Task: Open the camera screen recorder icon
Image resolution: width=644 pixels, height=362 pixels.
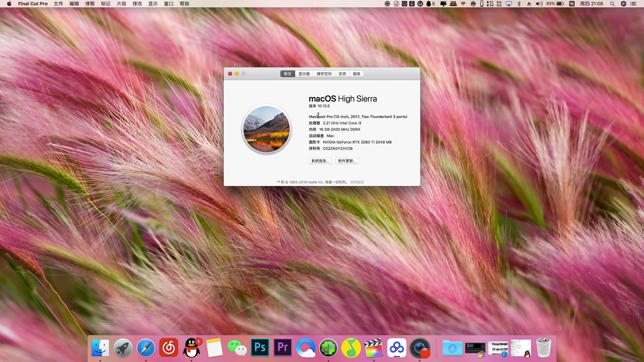Action: pos(420,348)
